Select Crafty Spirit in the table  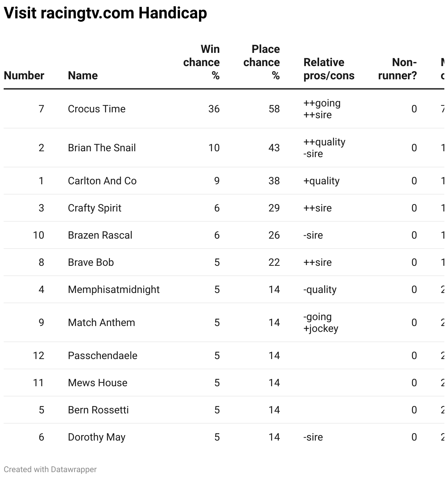94,208
